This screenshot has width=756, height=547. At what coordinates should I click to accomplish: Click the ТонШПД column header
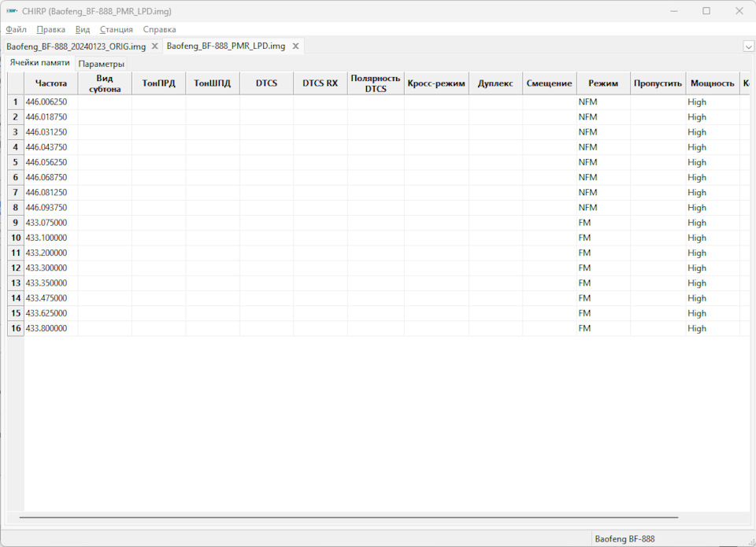coord(213,83)
